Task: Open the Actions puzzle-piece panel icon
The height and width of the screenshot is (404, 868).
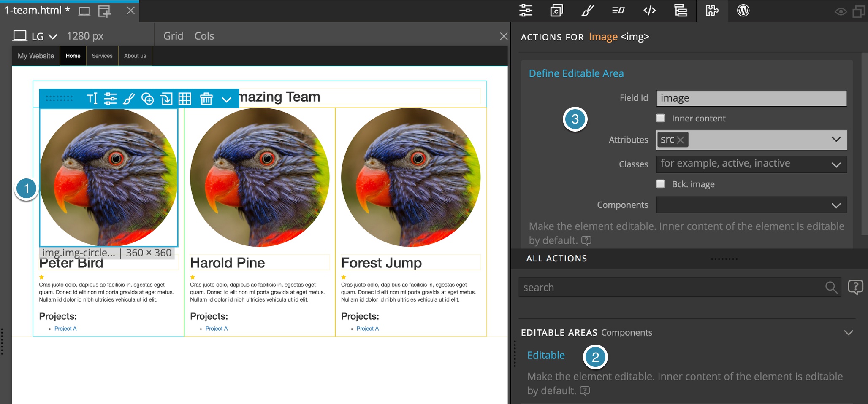Action: pos(712,11)
